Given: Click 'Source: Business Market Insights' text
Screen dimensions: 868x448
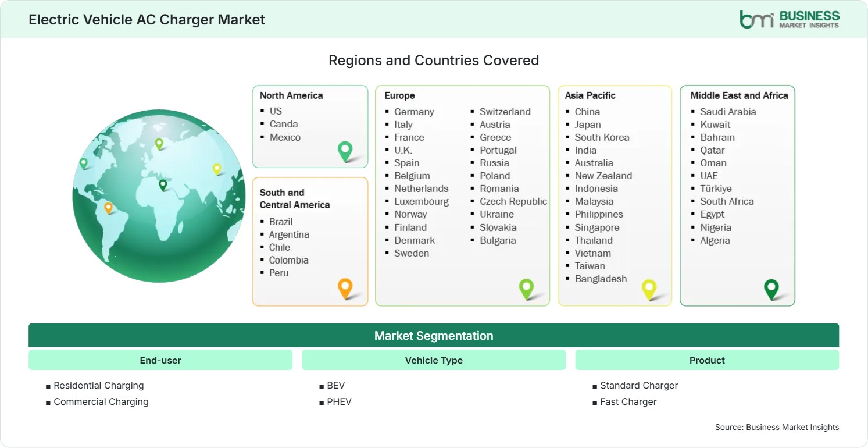Looking at the screenshot, I should pyautogui.click(x=777, y=427).
